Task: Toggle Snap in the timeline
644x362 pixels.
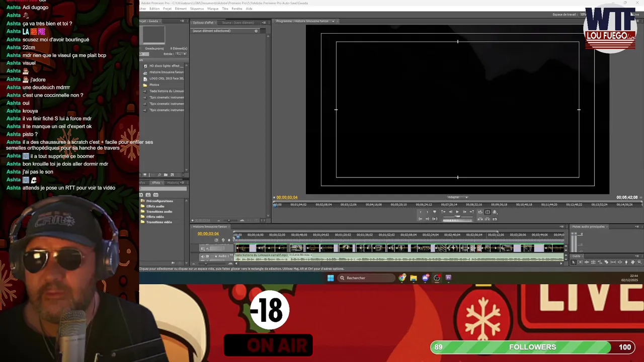Action: pos(216,240)
